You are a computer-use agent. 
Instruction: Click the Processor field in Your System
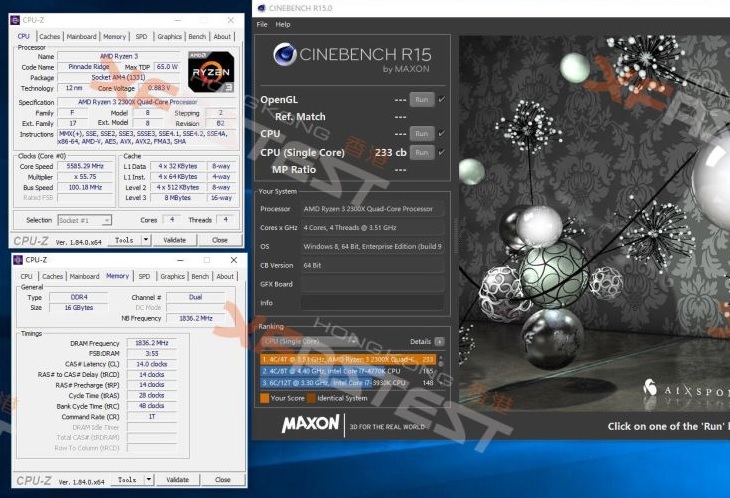[x=372, y=209]
